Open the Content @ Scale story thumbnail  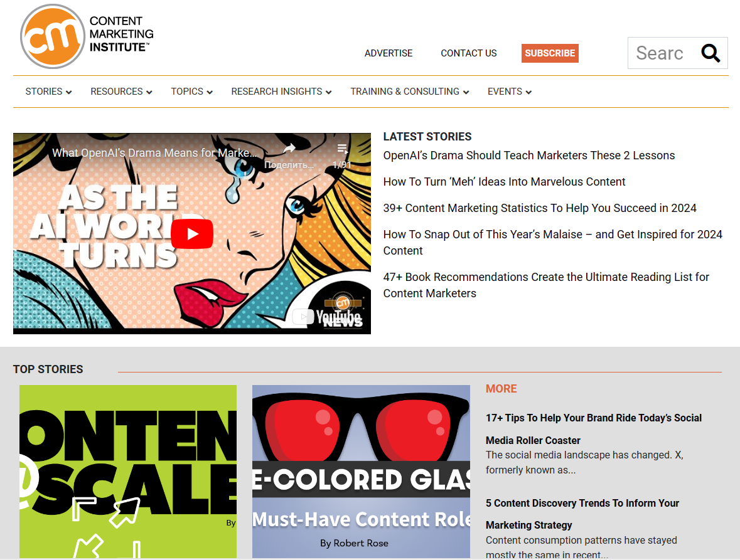pos(128,472)
